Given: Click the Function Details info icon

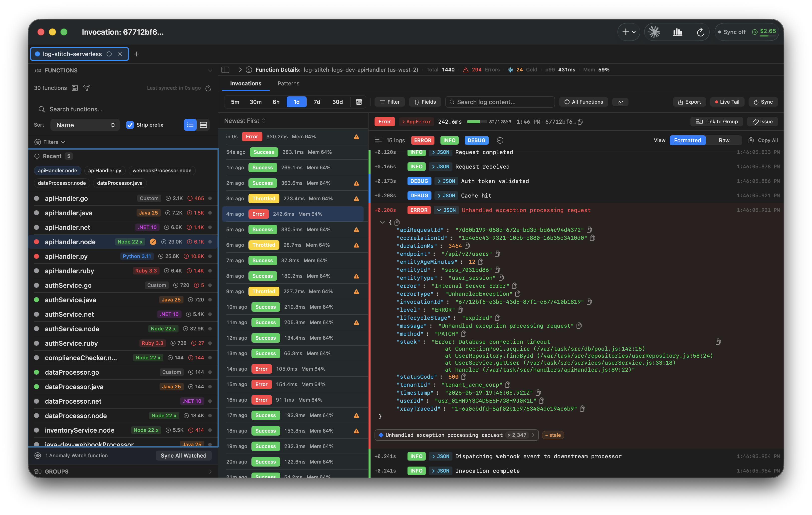Looking at the screenshot, I should point(249,70).
